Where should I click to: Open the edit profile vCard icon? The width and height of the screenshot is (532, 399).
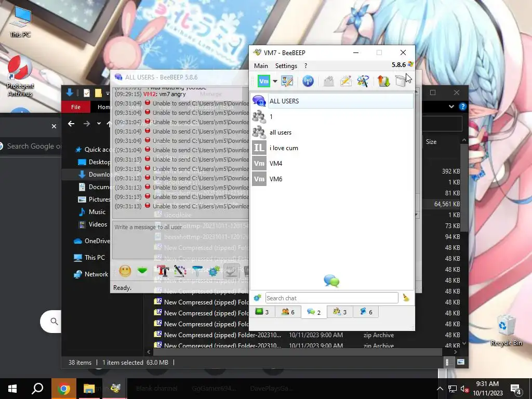coord(287,81)
